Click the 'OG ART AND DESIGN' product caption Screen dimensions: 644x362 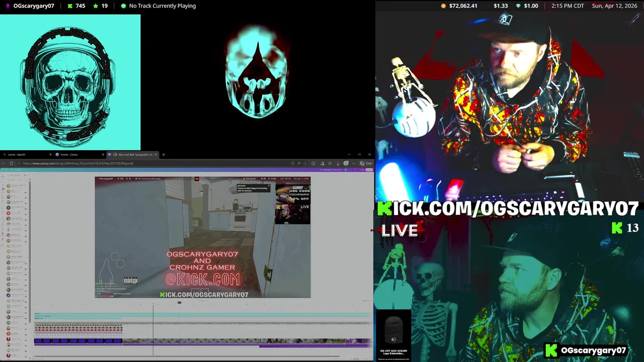pos(393,351)
